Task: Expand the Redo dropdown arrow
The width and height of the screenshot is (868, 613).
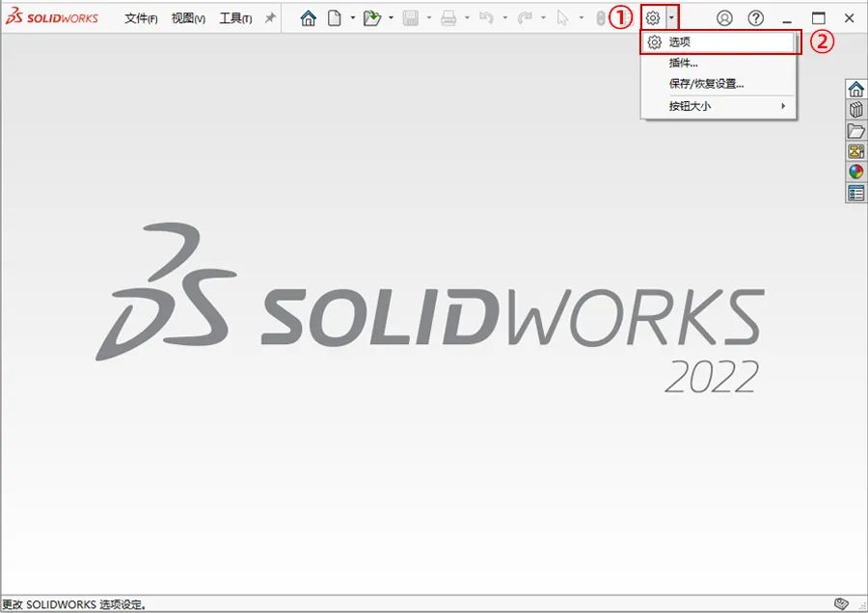Action: coord(543,17)
